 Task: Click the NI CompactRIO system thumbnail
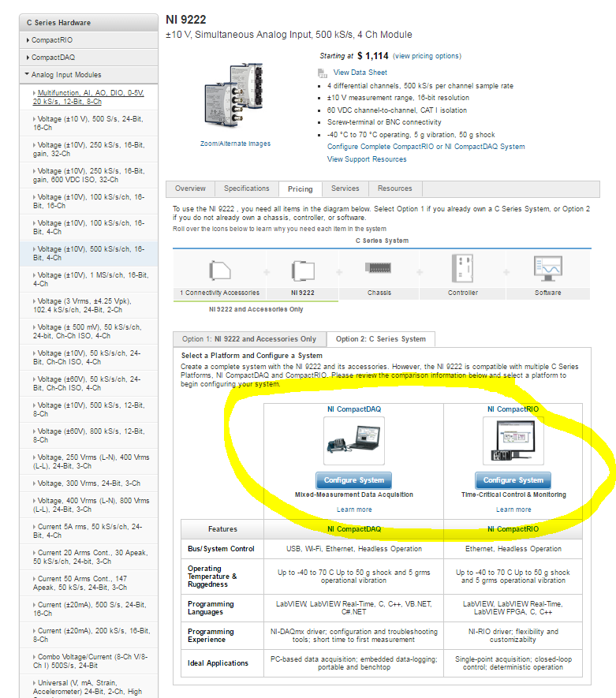coord(513,441)
